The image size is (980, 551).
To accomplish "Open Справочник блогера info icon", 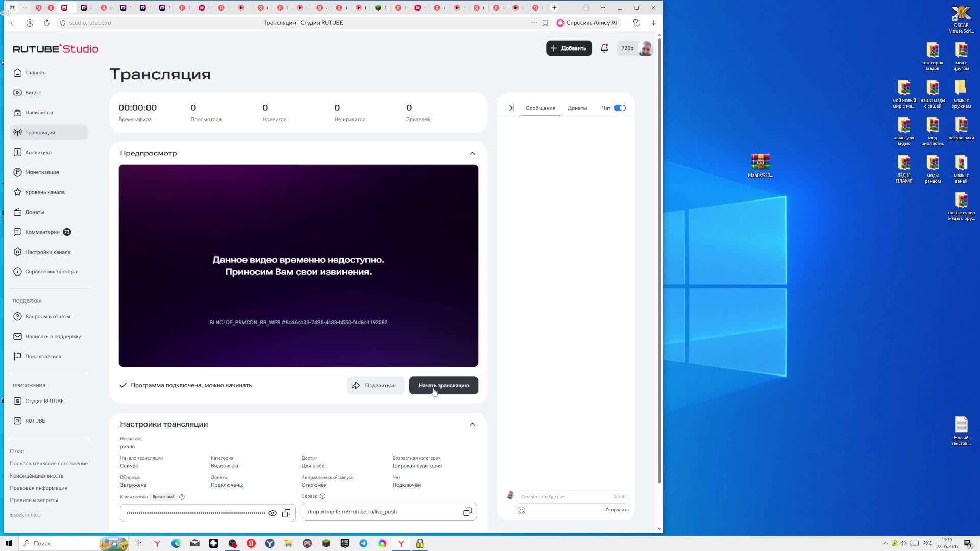I will coord(17,272).
